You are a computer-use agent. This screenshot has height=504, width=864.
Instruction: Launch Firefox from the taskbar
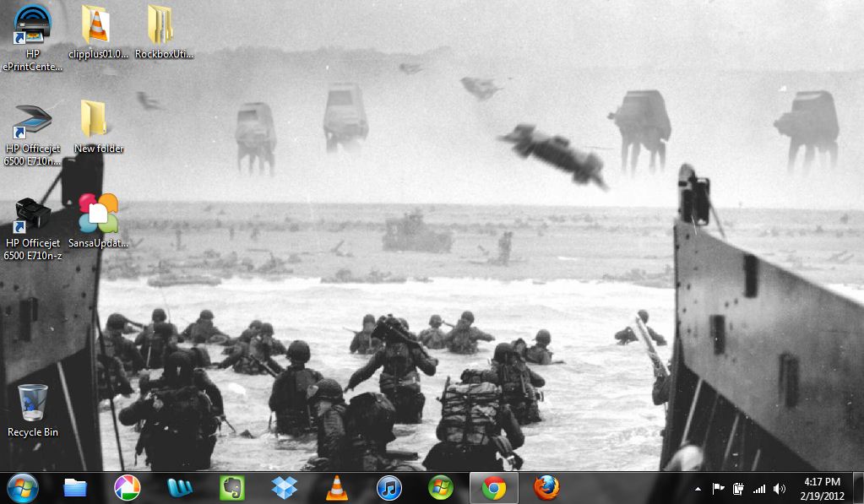click(x=546, y=488)
